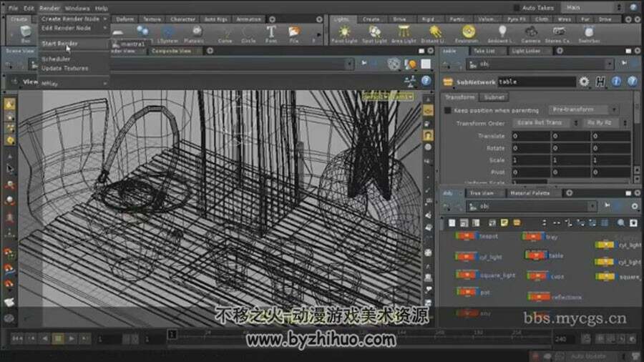This screenshot has width=644, height=362.
Task: Click the H icon beside node name
Action: coord(600,82)
